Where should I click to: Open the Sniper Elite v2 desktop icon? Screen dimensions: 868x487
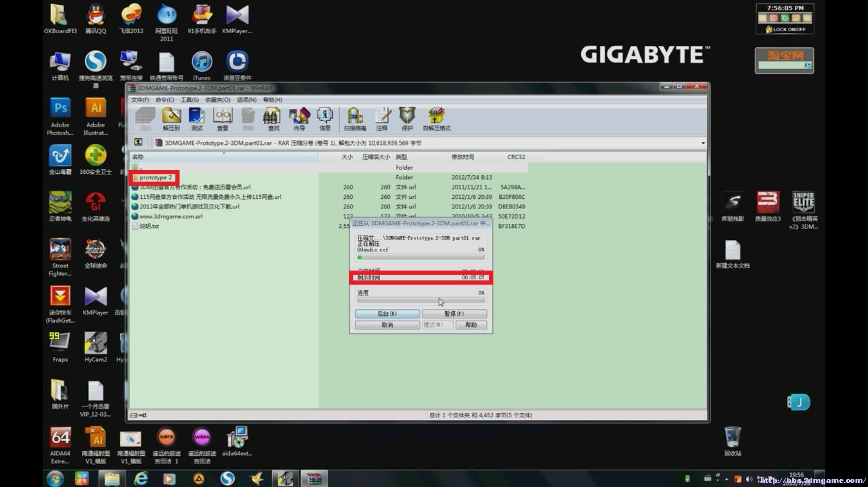click(x=803, y=210)
